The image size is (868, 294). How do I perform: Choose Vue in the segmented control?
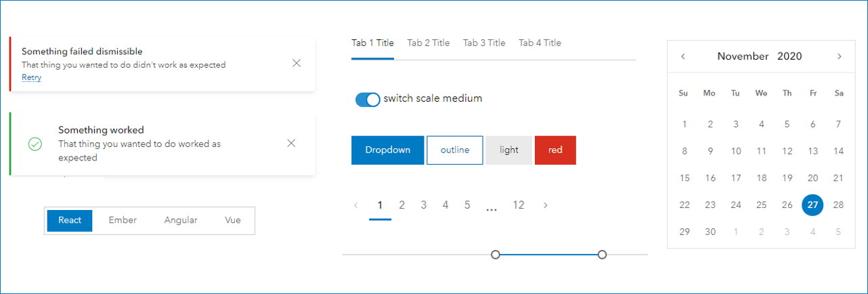233,220
